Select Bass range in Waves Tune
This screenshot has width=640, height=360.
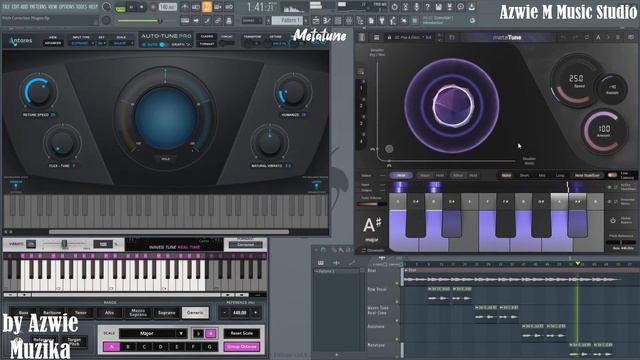(23, 313)
